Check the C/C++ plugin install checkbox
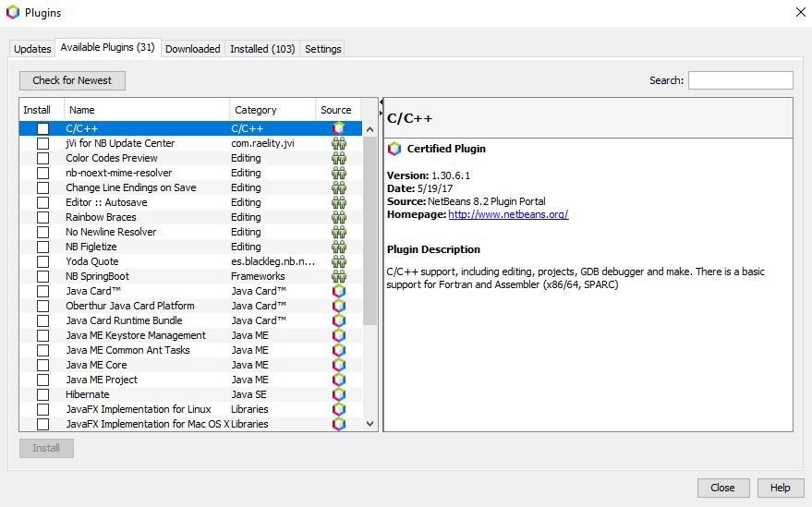Screen dimensions: 812x507 [43, 128]
